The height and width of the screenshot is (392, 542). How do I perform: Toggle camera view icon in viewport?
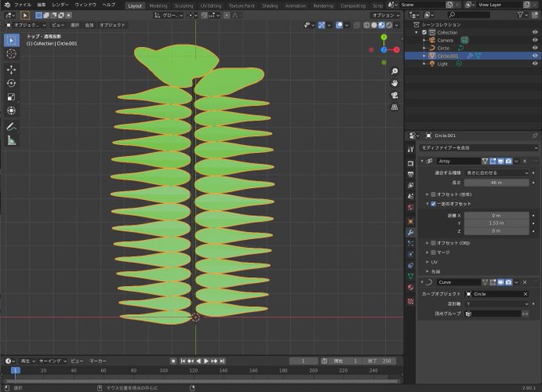(x=395, y=96)
